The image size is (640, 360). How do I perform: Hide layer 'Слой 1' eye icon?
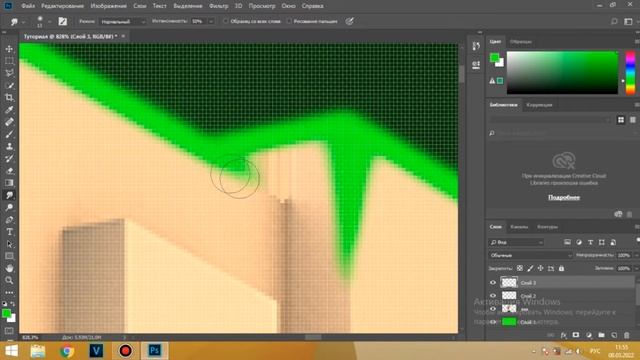click(x=493, y=322)
